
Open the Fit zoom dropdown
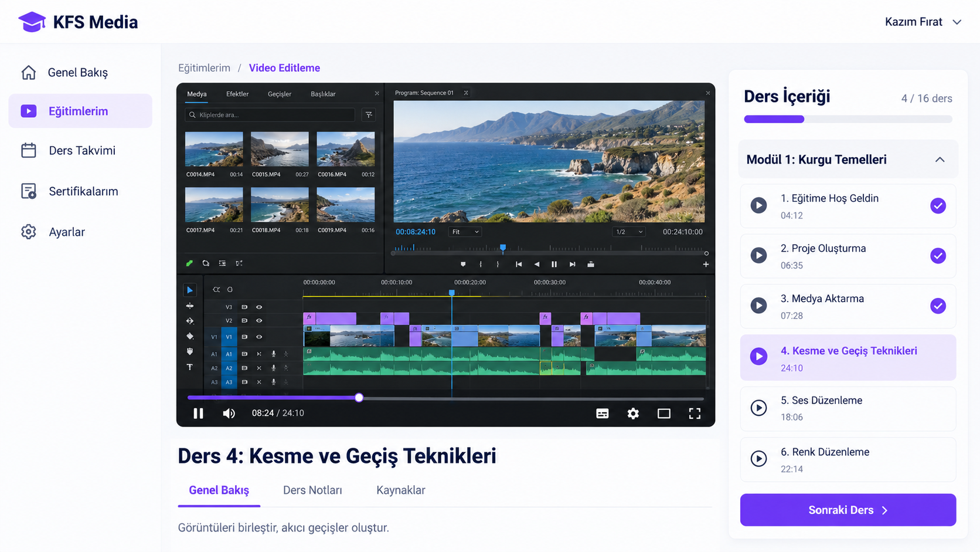coord(465,232)
